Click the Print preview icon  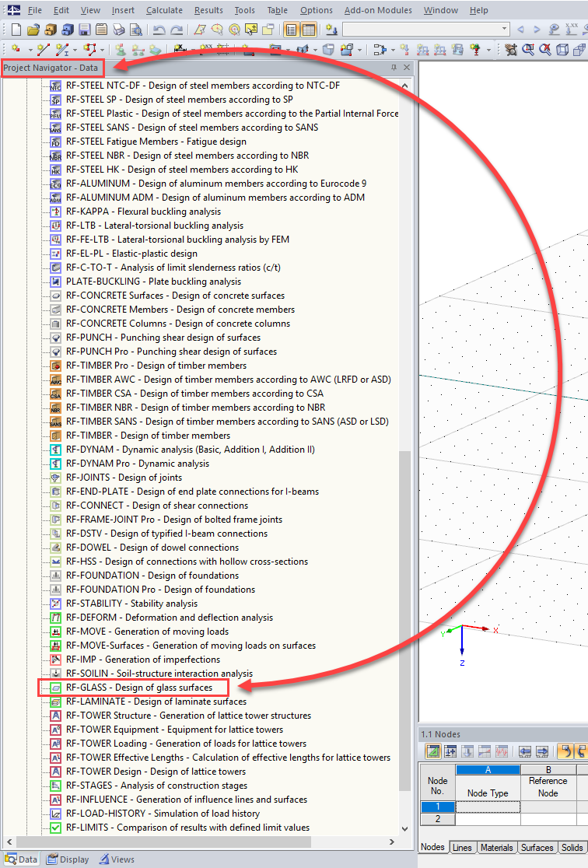coord(136,30)
